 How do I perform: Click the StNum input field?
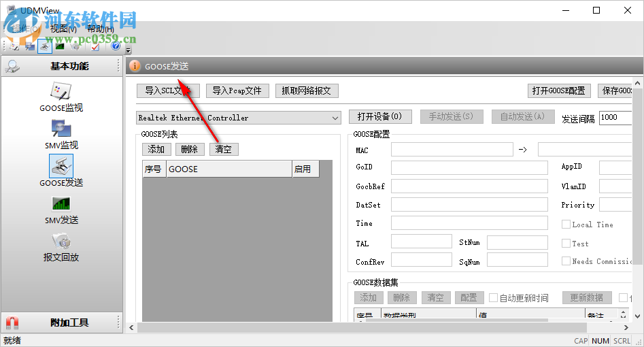point(518,242)
